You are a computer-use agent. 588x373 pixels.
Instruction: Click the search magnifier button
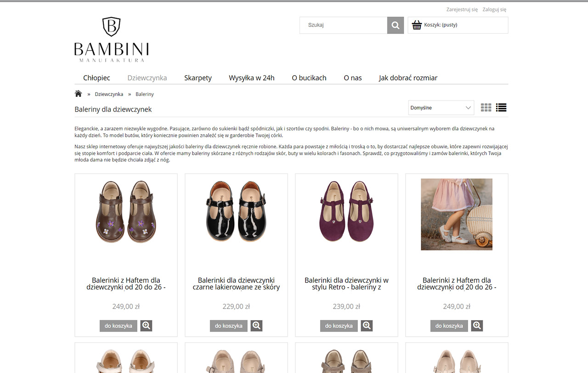click(x=396, y=25)
